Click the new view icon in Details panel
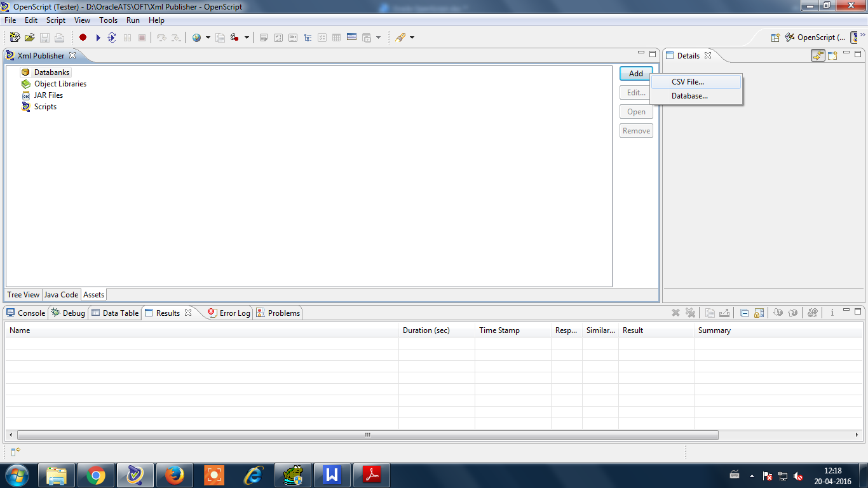This screenshot has height=488, width=868. click(832, 55)
